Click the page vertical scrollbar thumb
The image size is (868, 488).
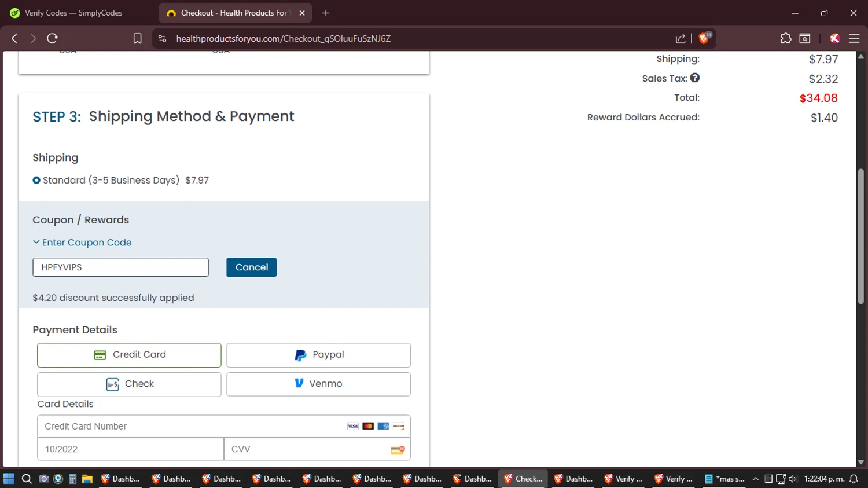click(x=860, y=236)
